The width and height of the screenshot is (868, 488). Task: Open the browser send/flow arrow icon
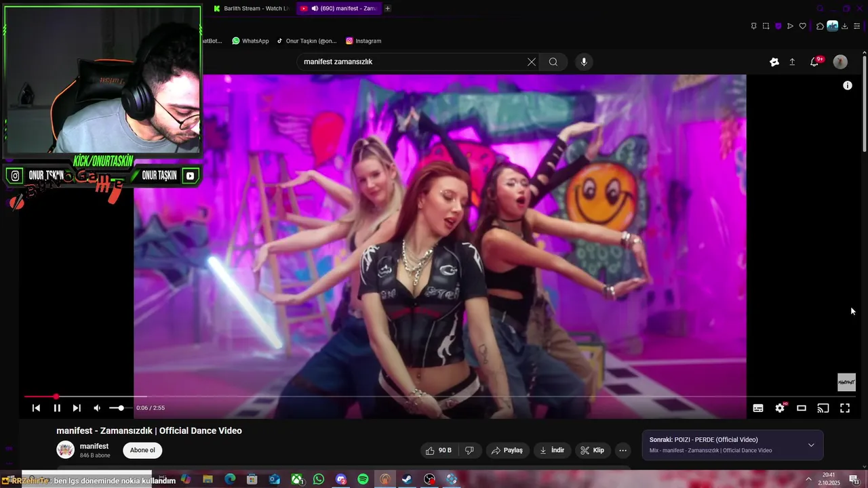790,26
